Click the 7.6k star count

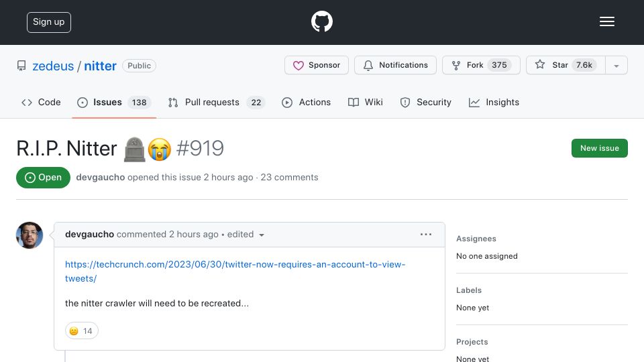click(x=584, y=65)
